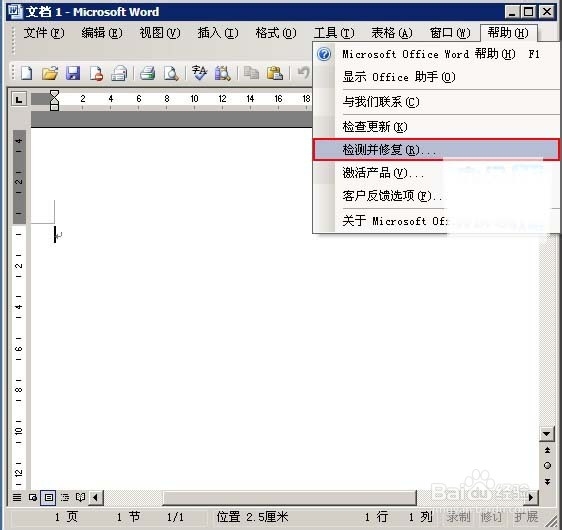562x530 pixels.
Task: Click 1 行 in the status bar
Action: pos(376,517)
